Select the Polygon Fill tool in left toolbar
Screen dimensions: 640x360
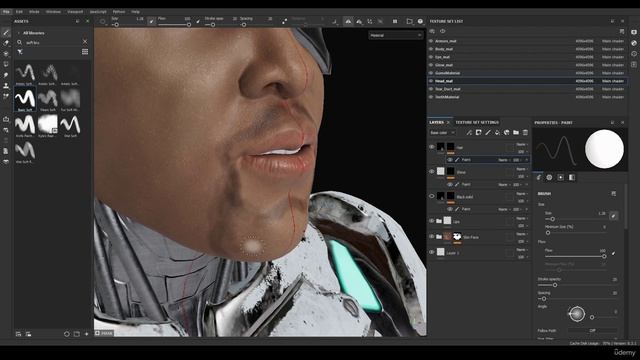click(6, 64)
